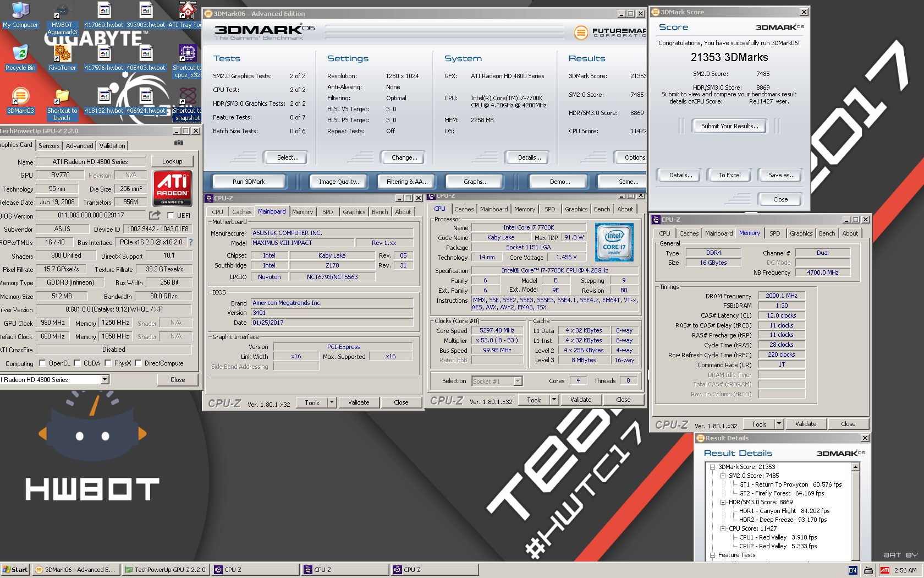Viewport: 924px width, 578px height.
Task: Click Validate button in Memory CPU-Z
Action: click(x=805, y=424)
